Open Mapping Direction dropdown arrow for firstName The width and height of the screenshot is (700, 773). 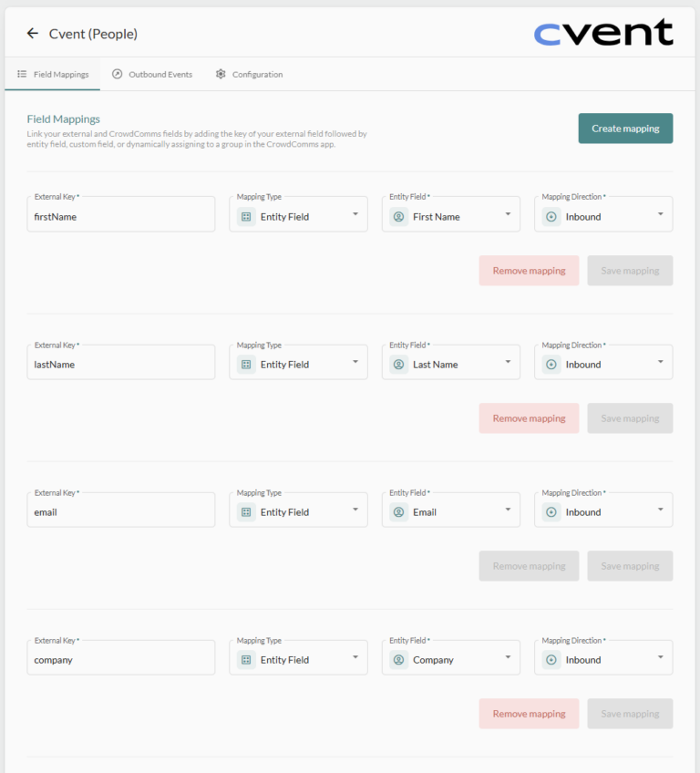pyautogui.click(x=661, y=214)
